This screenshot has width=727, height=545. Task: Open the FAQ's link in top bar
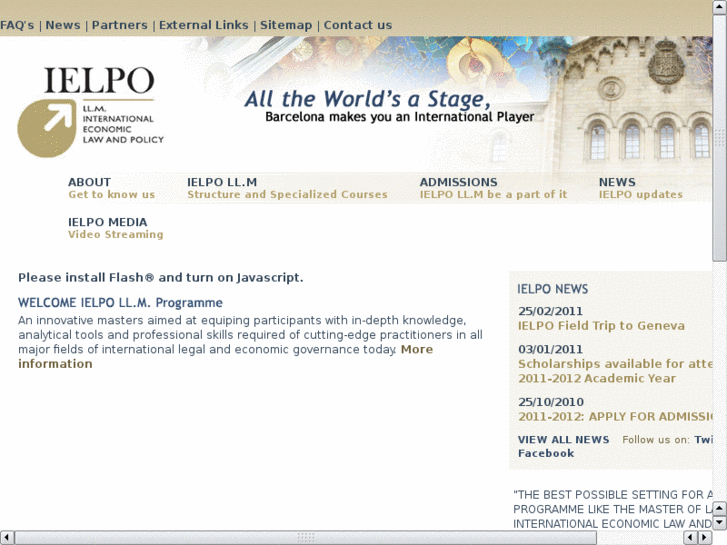pyautogui.click(x=17, y=25)
